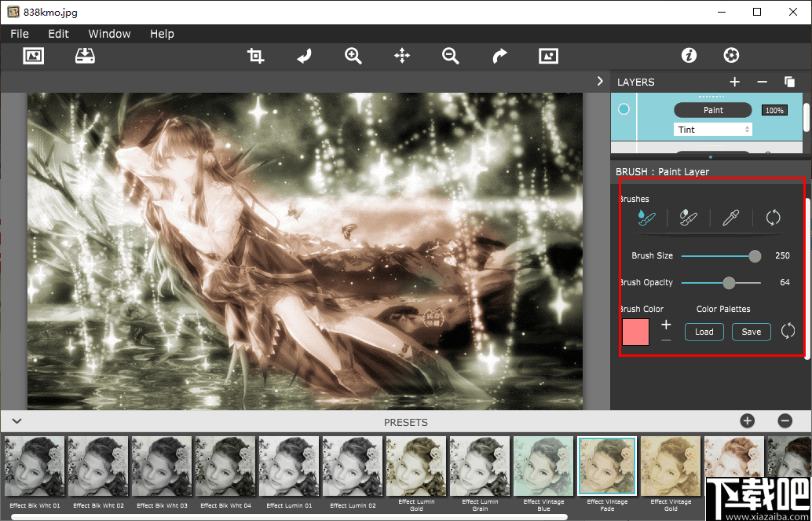Click the pink Brush Color swatch
This screenshot has height=521, width=812.
635,332
